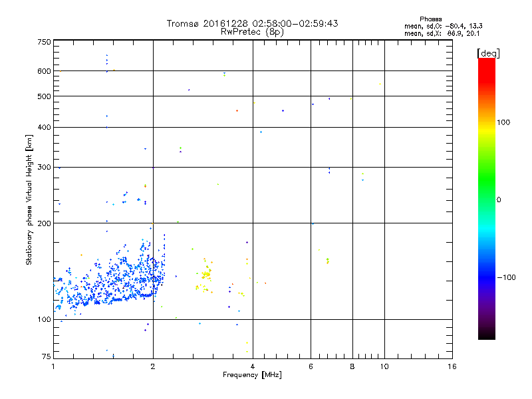
Task: Click the y-axis tick label '300'
Action: pos(44,168)
